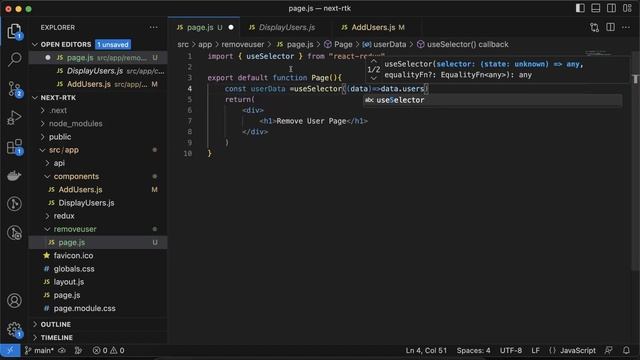
Task: Click removeuser in breadcrumb path
Action: pyautogui.click(x=242, y=44)
